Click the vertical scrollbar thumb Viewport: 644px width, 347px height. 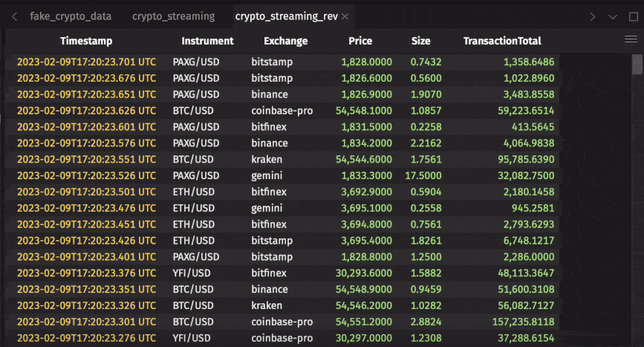pos(637,65)
